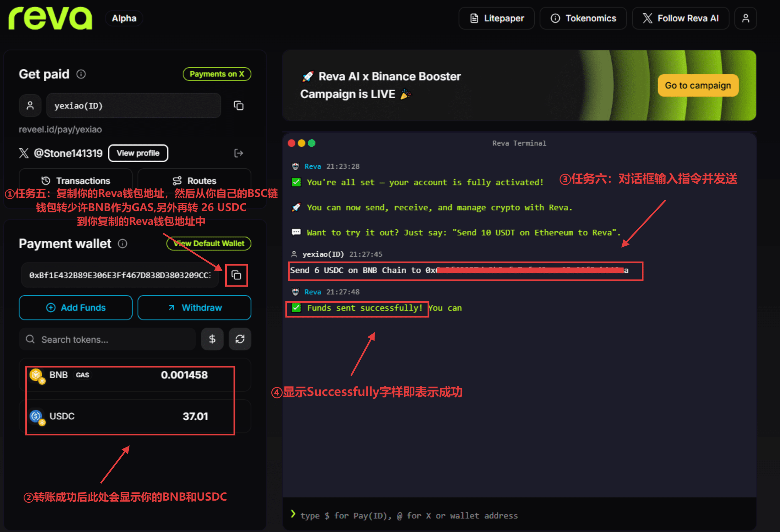The height and width of the screenshot is (532, 780).
Task: Switch to the Routes tab
Action: pos(194,181)
